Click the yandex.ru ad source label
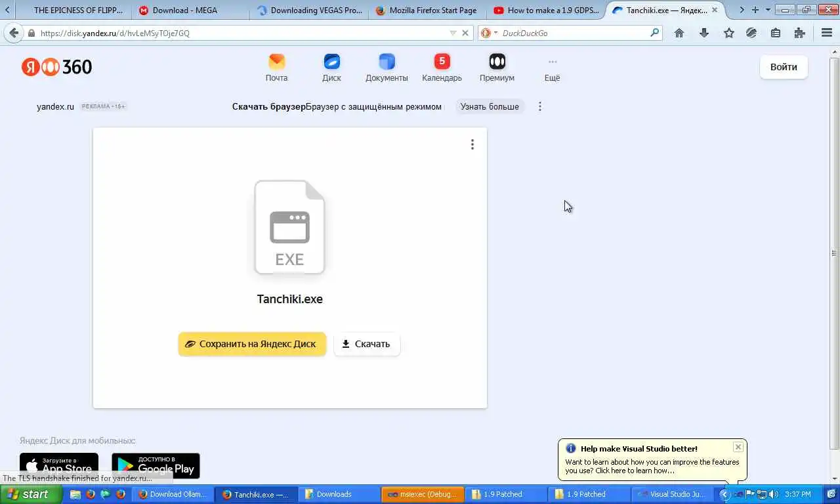Viewport: 840px width, 504px height. [x=55, y=106]
